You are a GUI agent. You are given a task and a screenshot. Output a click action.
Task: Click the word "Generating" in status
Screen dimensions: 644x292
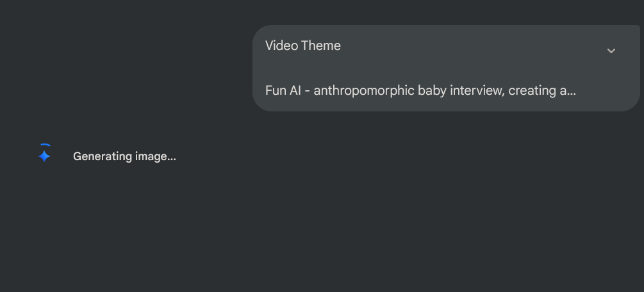pyautogui.click(x=98, y=156)
